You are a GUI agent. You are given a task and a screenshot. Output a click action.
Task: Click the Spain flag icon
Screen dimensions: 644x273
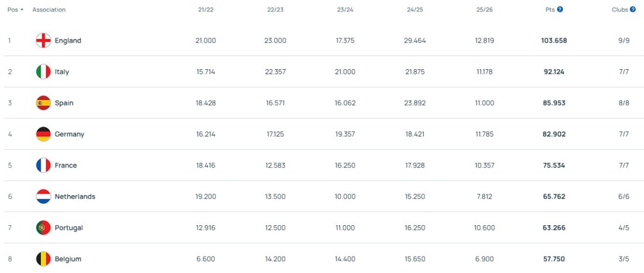click(x=43, y=103)
